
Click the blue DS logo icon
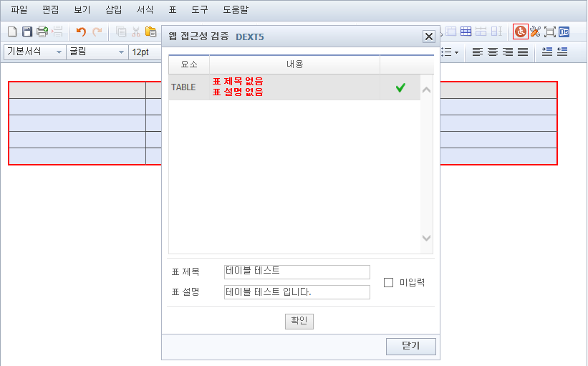(564, 32)
